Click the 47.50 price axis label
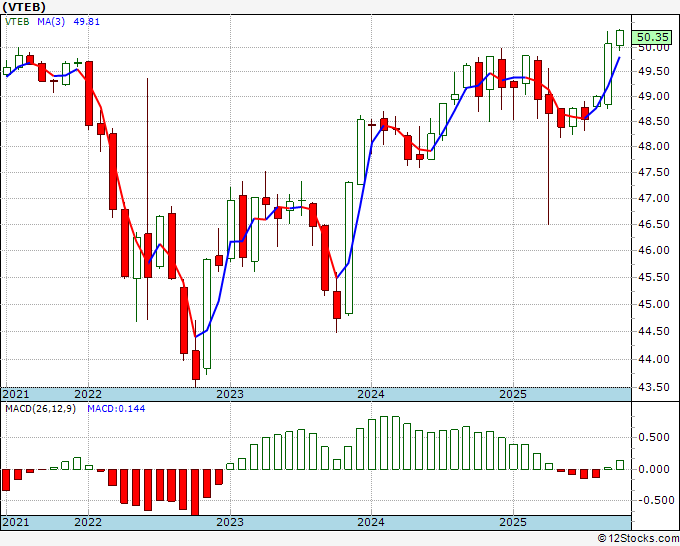Image resolution: width=680 pixels, height=546 pixels. click(654, 172)
